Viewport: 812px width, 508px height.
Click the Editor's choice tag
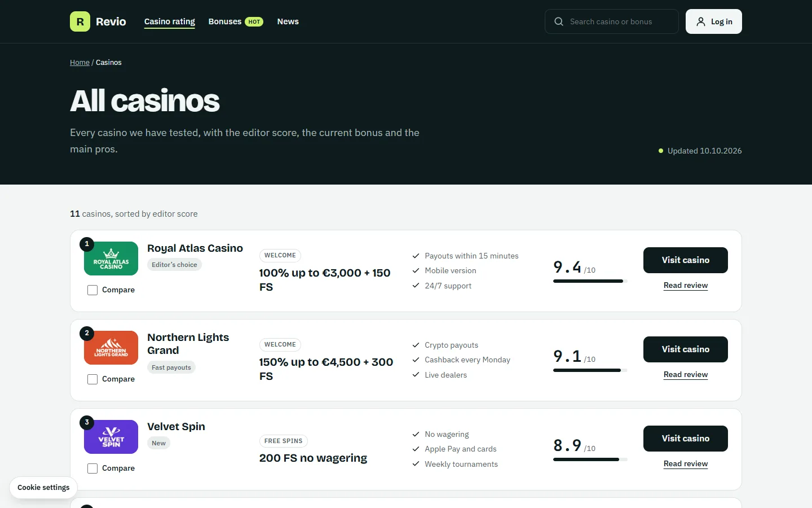174,265
